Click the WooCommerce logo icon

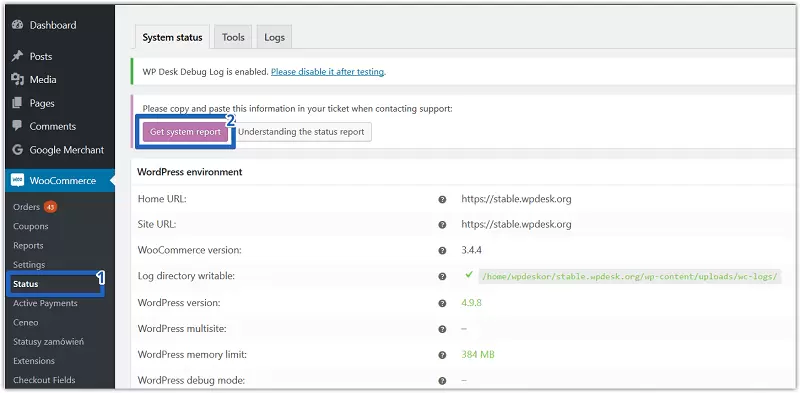click(17, 180)
